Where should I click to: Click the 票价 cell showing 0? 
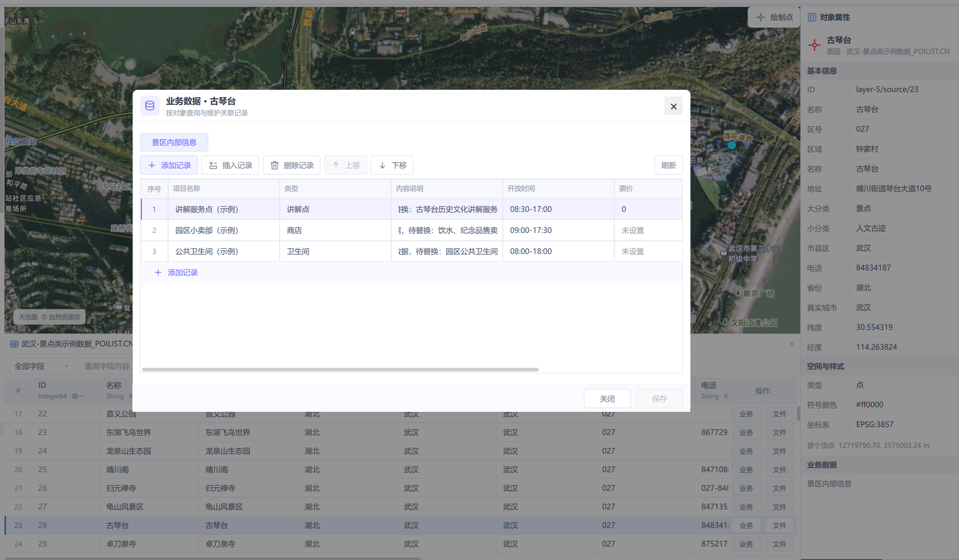coord(648,209)
